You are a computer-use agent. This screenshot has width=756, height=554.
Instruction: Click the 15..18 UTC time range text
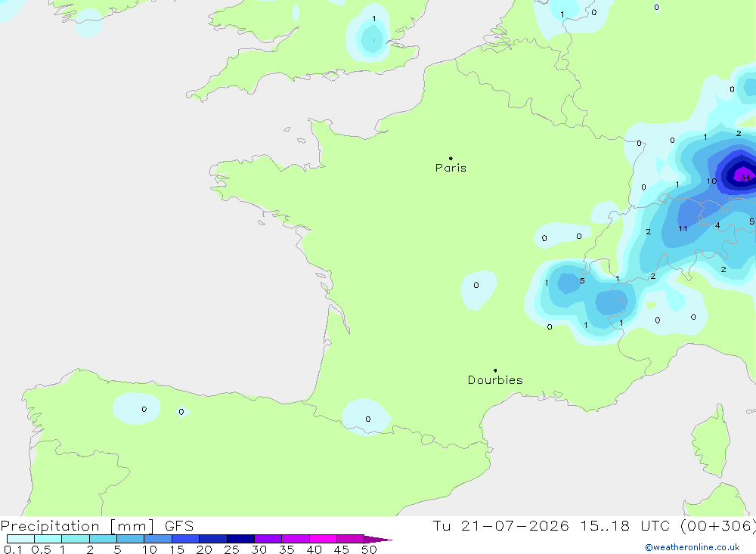[x=625, y=525]
